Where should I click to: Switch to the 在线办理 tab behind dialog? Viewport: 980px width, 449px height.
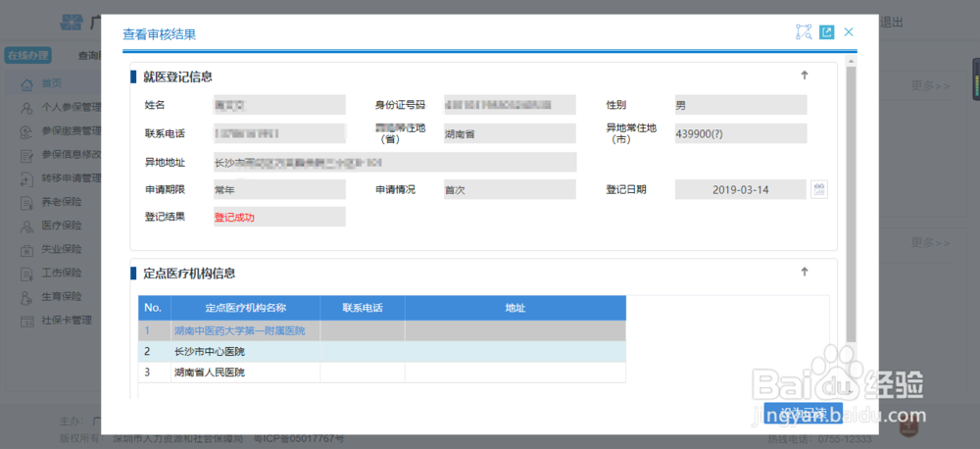(27, 55)
